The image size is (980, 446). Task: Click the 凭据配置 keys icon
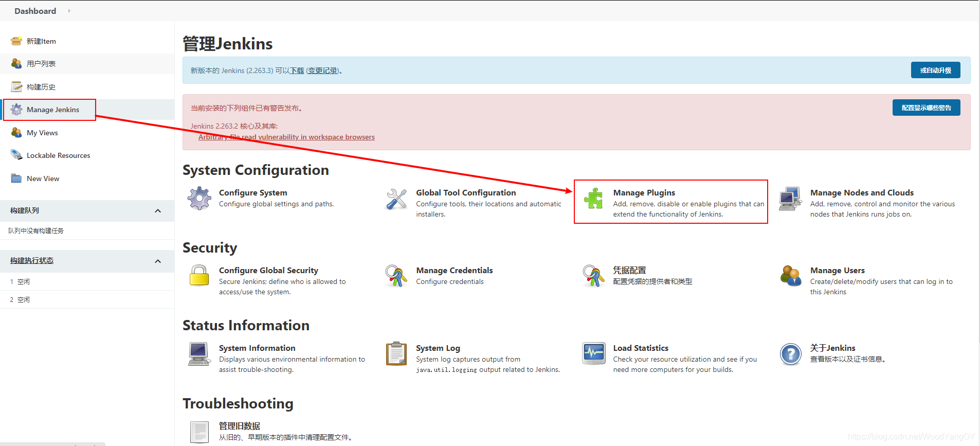coord(593,276)
